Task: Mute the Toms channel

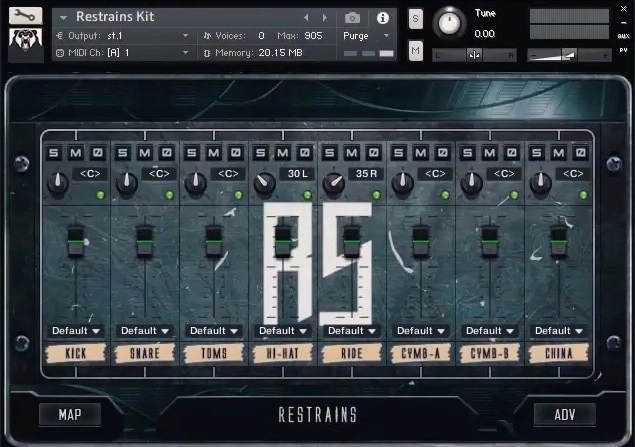Action: [x=214, y=153]
